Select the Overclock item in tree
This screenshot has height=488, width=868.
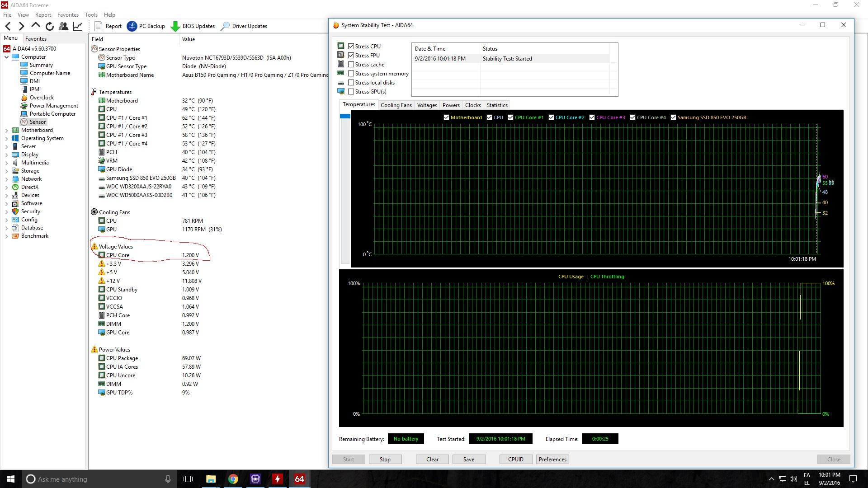tap(42, 98)
